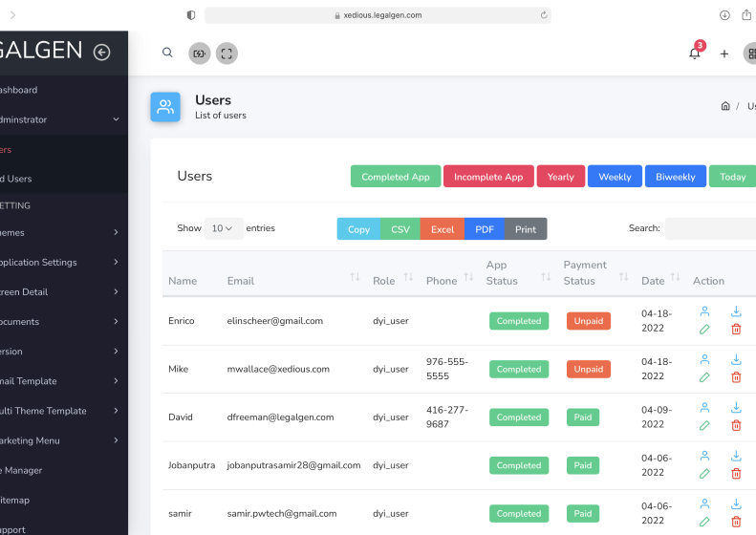Open the profile icon for Jobanputra
This screenshot has width=756, height=535.
[x=704, y=456]
